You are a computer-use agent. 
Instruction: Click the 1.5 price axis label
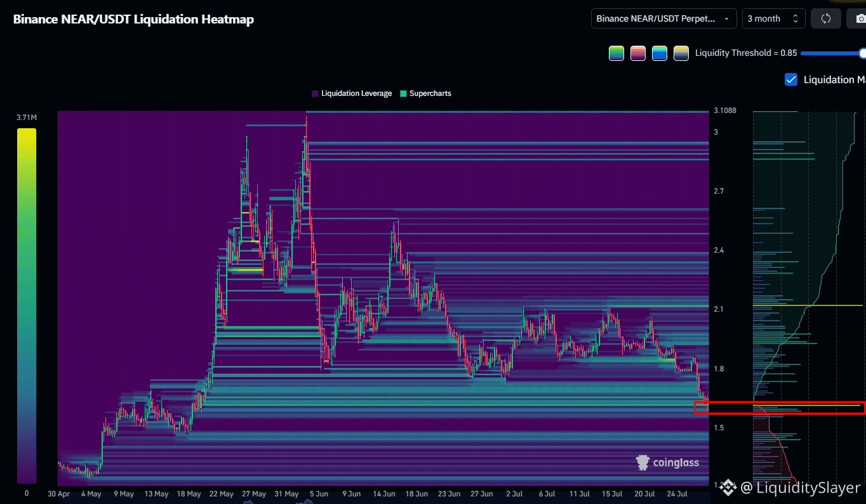click(719, 428)
